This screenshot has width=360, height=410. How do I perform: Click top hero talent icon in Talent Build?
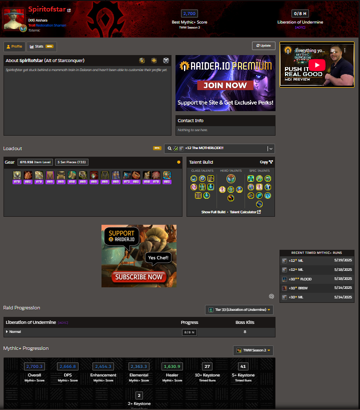pyautogui.click(x=231, y=179)
